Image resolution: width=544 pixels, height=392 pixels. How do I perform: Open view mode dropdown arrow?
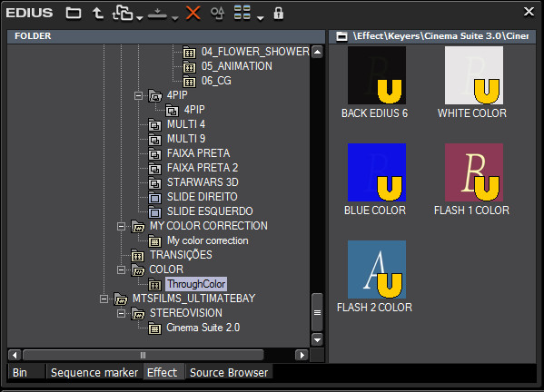coord(261,17)
